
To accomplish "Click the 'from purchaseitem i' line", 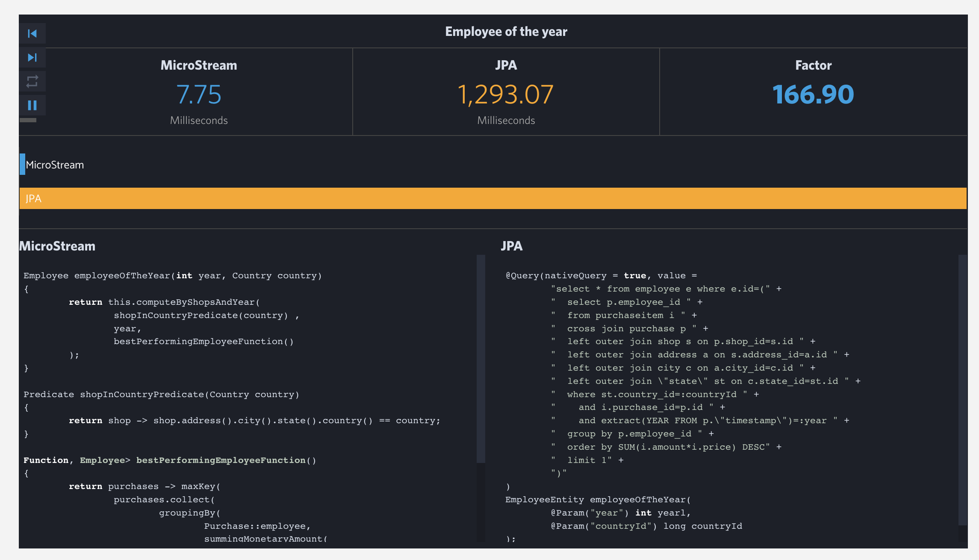I will click(624, 315).
